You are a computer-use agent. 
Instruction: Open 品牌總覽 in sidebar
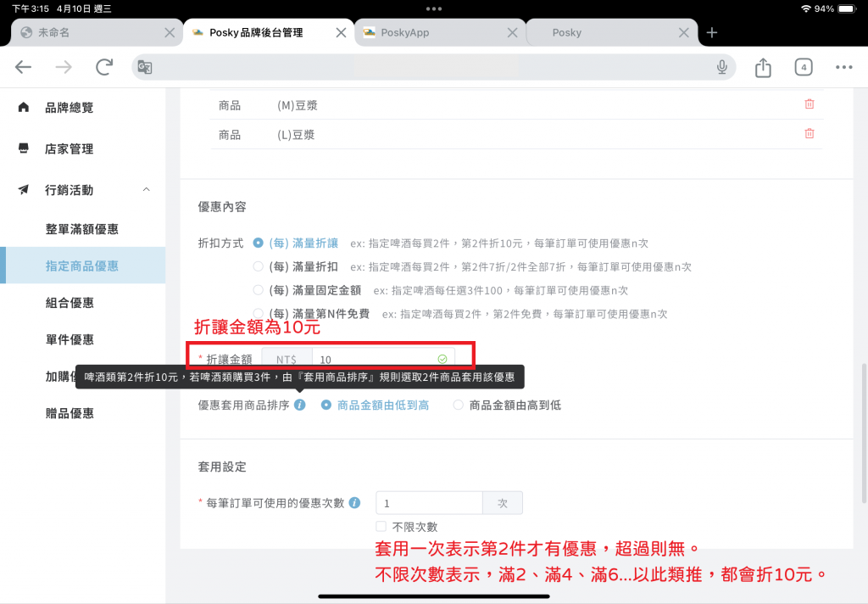coord(70,108)
